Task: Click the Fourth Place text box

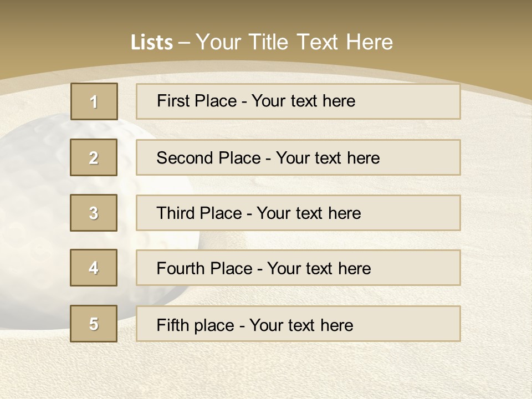Action: click(x=298, y=268)
